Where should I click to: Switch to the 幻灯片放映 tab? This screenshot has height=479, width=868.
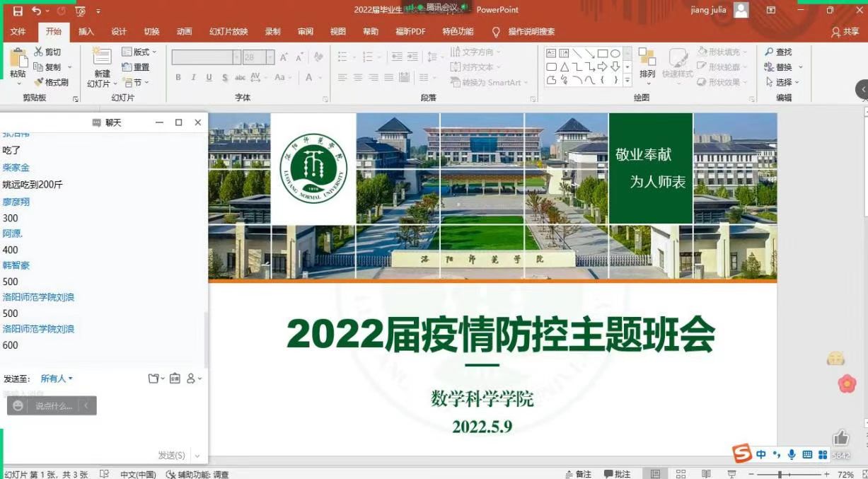pyautogui.click(x=228, y=31)
